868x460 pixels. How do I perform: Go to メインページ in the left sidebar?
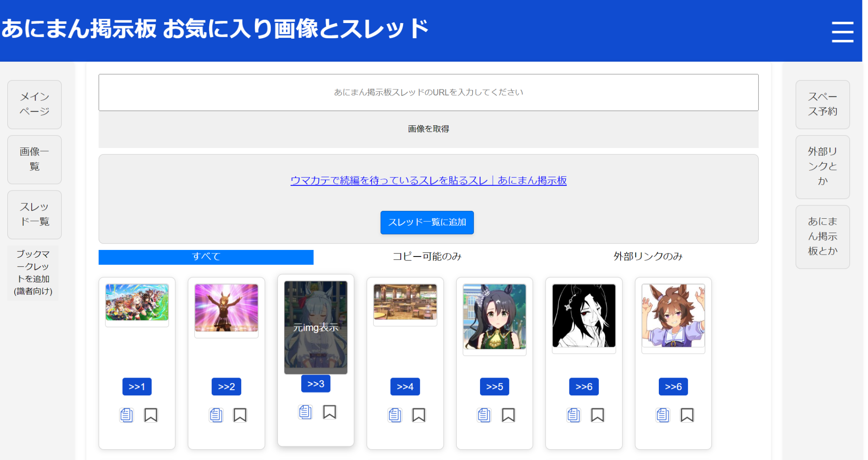(x=35, y=105)
